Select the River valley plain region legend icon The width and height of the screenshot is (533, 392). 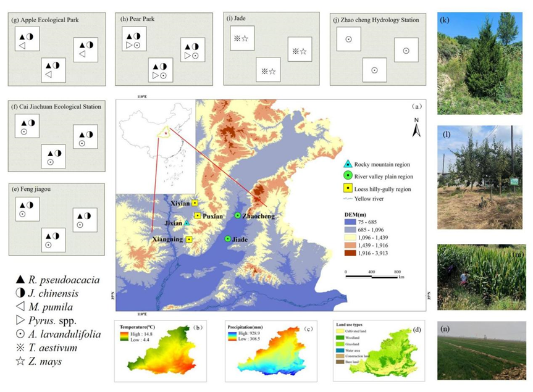pyautogui.click(x=348, y=177)
